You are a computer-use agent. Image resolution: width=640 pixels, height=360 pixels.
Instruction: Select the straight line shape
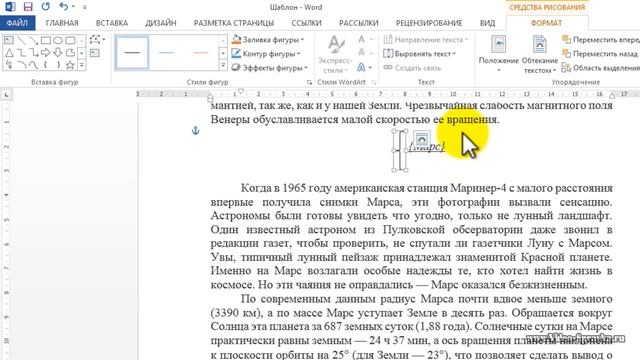[21, 40]
